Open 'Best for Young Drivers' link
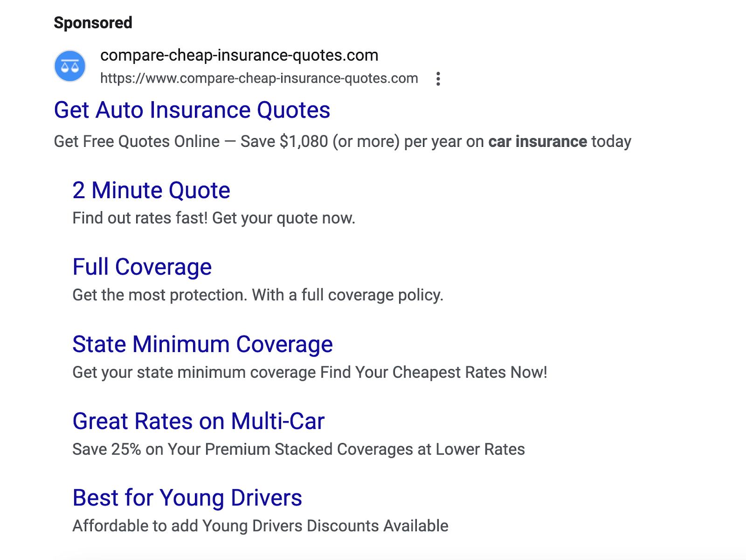746x560 pixels. tap(186, 498)
